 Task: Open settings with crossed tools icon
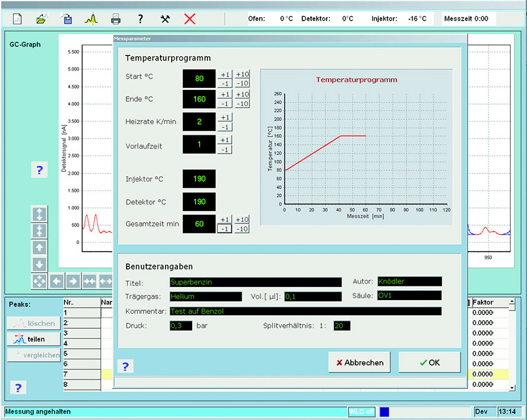165,18
